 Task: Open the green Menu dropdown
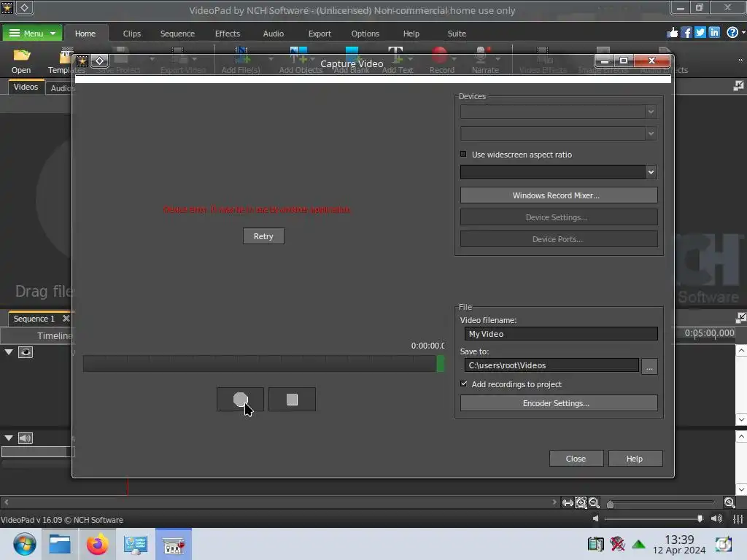tap(32, 34)
